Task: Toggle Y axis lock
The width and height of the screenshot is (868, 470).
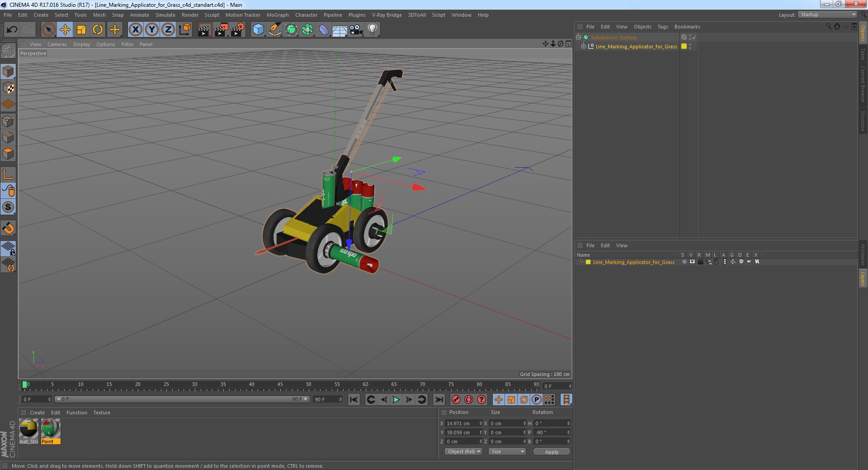Action: click(x=152, y=30)
